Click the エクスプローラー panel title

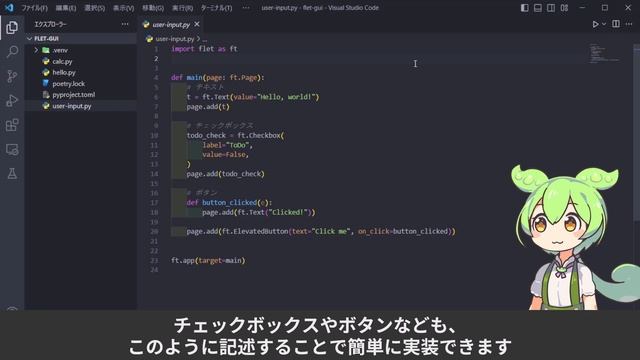click(50, 24)
